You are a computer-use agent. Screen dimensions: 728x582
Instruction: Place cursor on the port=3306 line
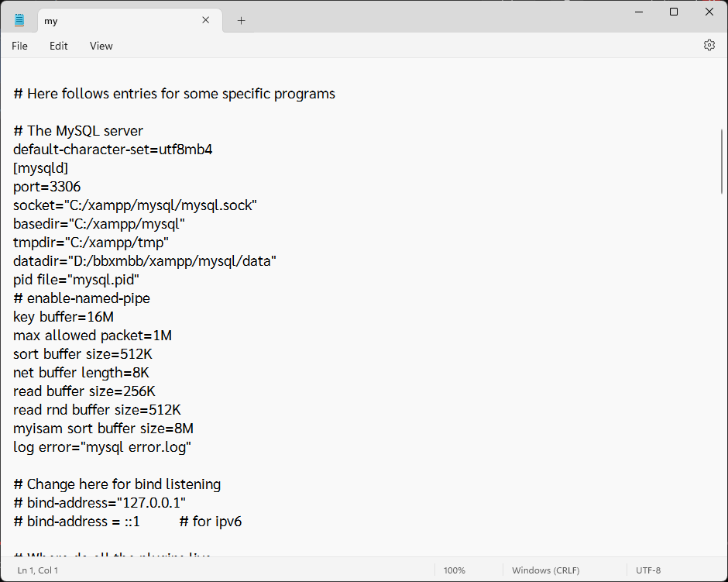point(47,187)
